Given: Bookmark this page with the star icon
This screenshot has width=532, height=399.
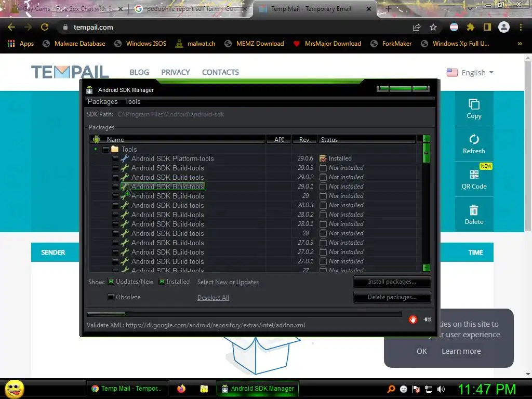Looking at the screenshot, I should 433,27.
